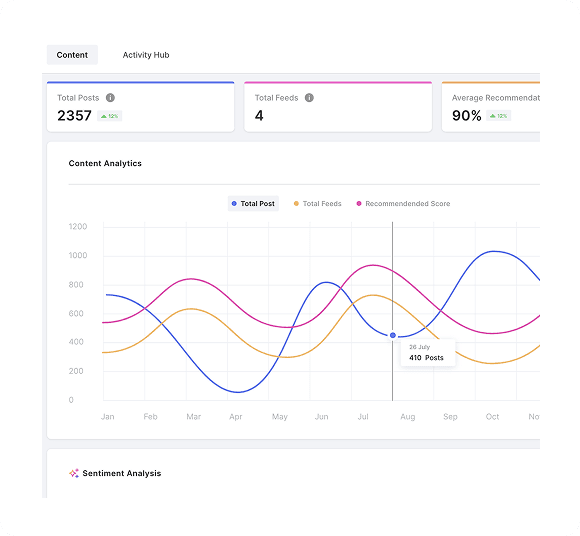The height and width of the screenshot is (536, 580).
Task: Click the Content Analytics heading
Action: point(105,163)
